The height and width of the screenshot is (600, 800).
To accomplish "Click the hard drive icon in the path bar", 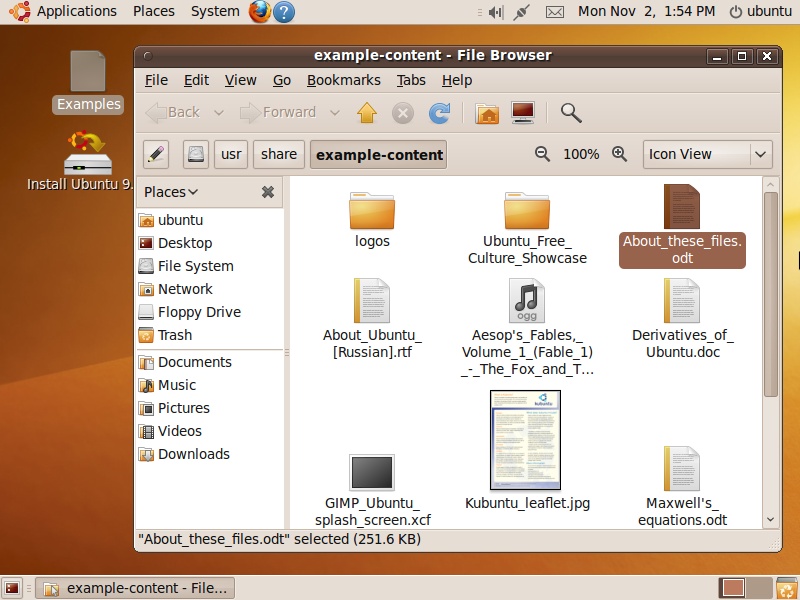I will click(x=195, y=154).
